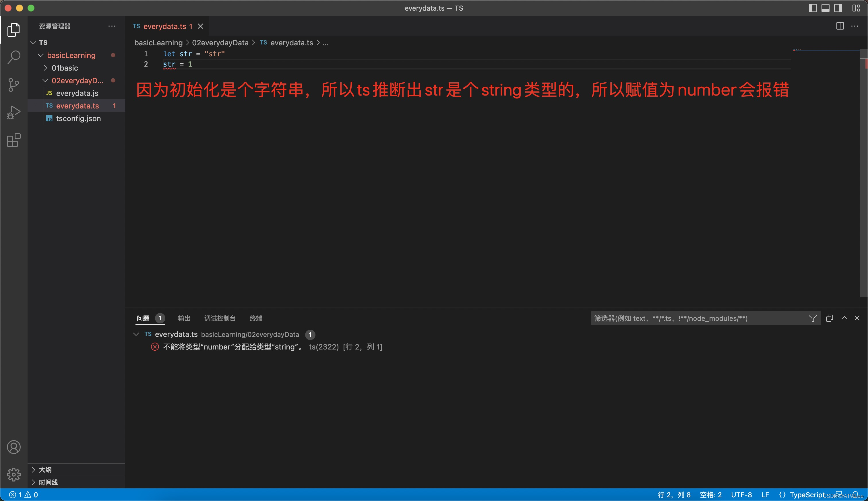Open the Accounts menu icon
The width and height of the screenshot is (868, 501).
click(x=14, y=447)
